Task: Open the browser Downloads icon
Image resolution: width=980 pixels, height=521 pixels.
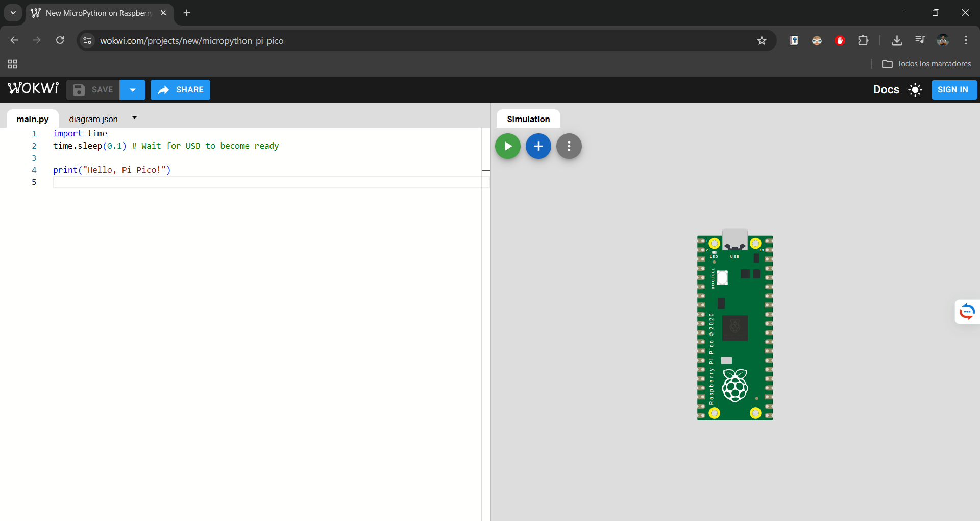Action: [897, 40]
